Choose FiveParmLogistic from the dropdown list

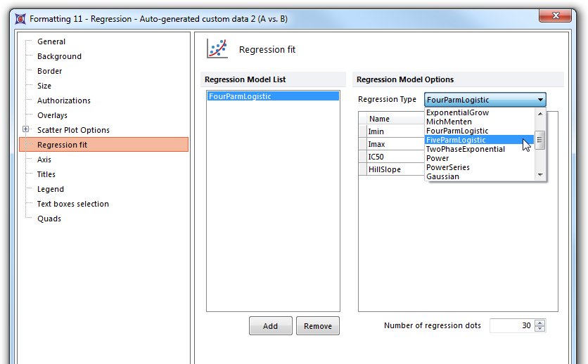(x=456, y=140)
